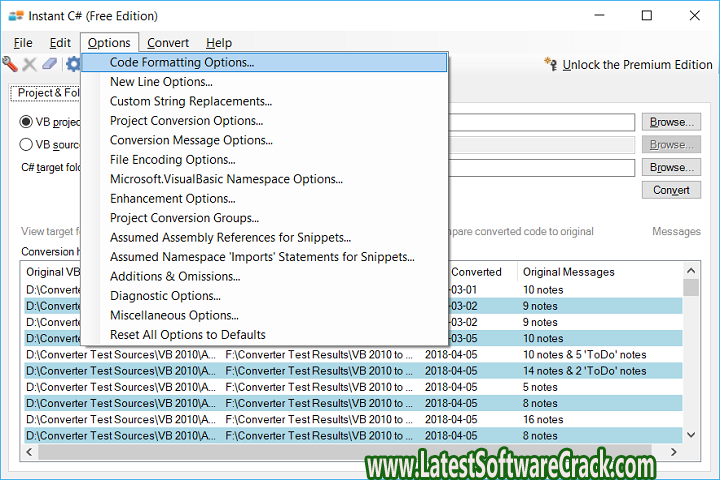This screenshot has width=720, height=480.
Task: Click the horizontal scrollbar right arrow
Action: (673, 452)
